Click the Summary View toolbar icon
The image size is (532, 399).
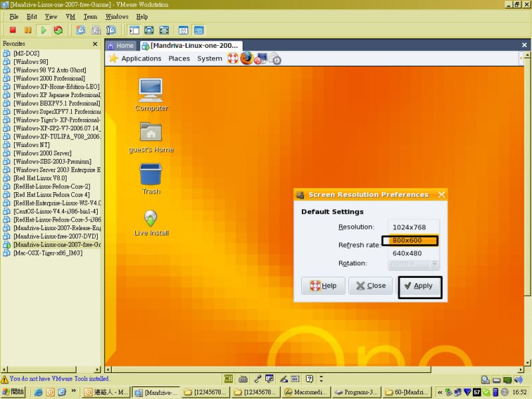pos(184,30)
